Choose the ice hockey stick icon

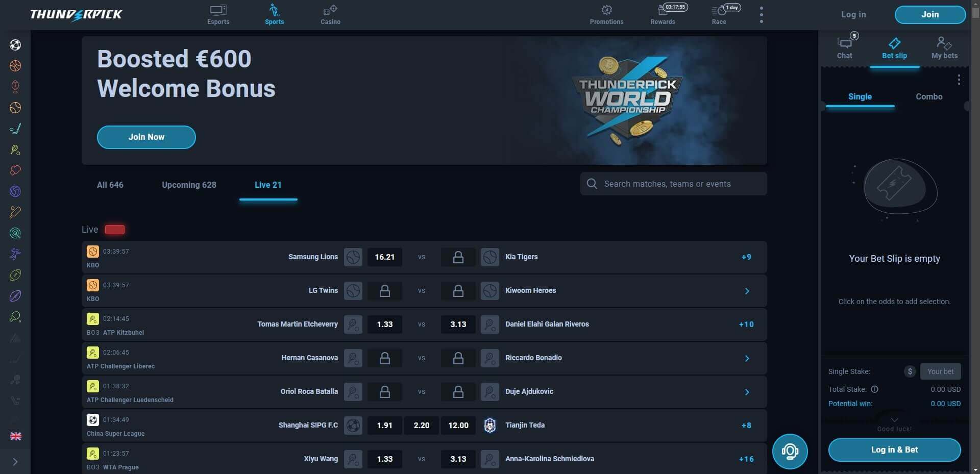[x=15, y=129]
